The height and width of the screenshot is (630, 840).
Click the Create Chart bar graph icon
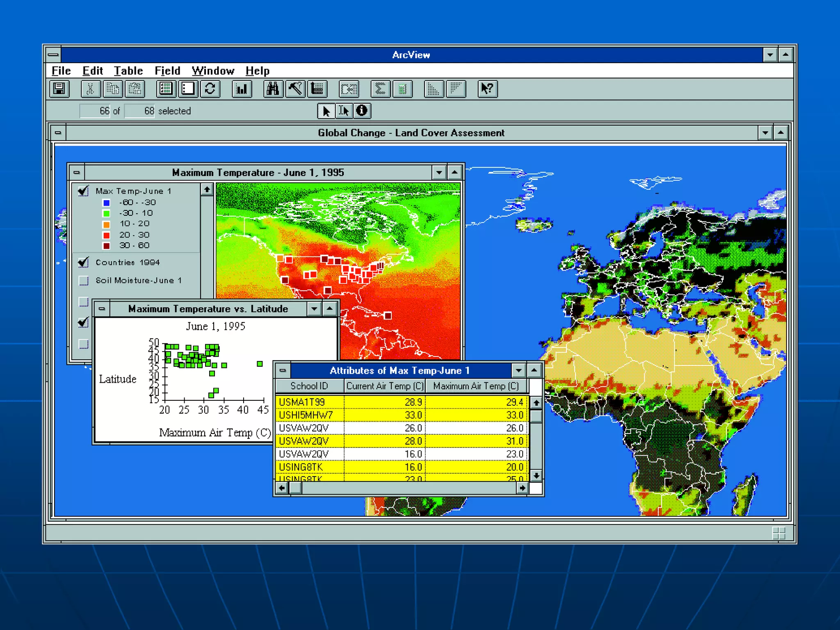tap(242, 89)
